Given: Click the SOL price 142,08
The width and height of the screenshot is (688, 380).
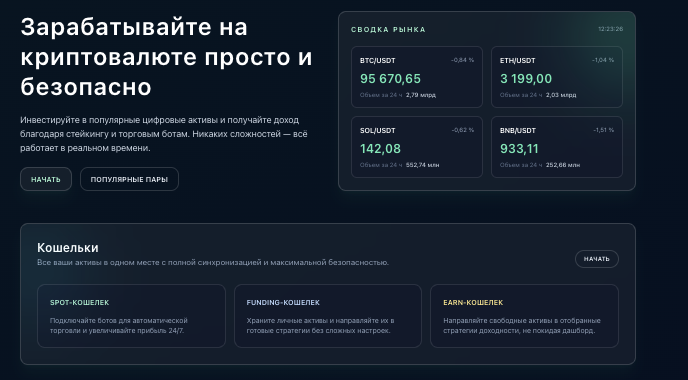Looking at the screenshot, I should tap(380, 149).
